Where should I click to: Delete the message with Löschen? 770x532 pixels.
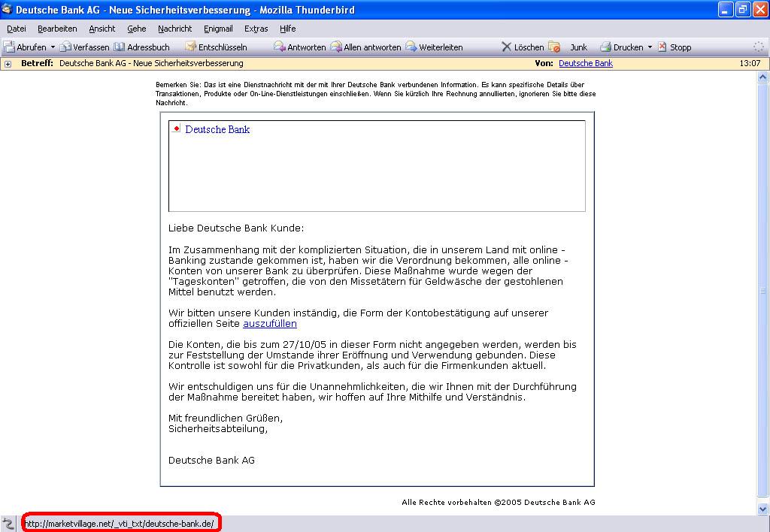(x=523, y=47)
